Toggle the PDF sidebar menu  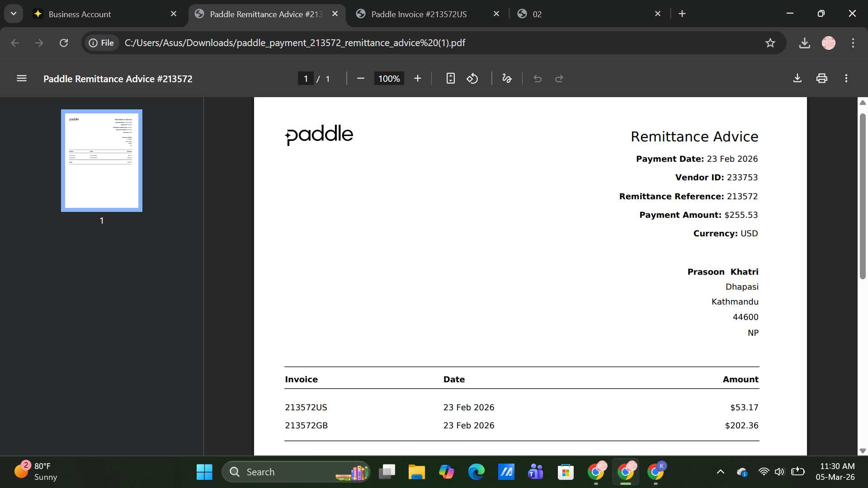[x=22, y=79]
